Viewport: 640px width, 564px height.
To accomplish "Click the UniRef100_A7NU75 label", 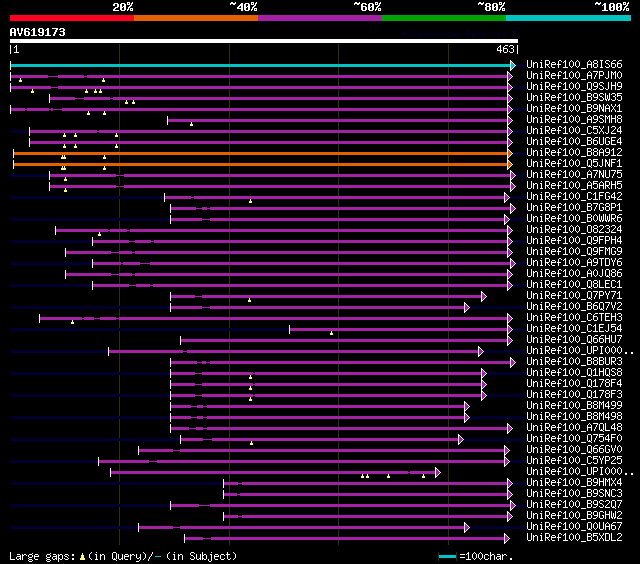I will pyautogui.click(x=574, y=175).
